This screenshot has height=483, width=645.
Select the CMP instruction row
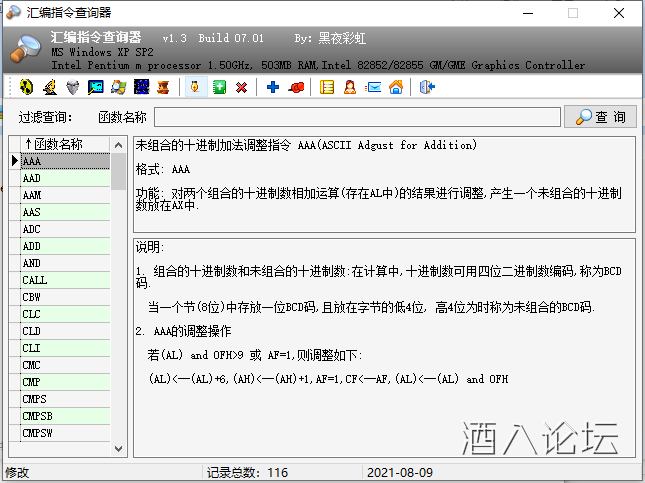coord(65,382)
